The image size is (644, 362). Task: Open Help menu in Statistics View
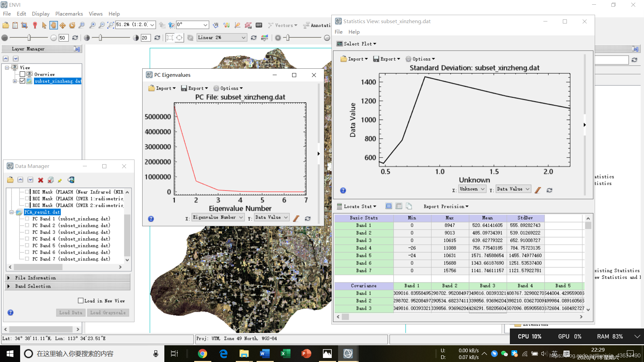(x=354, y=32)
